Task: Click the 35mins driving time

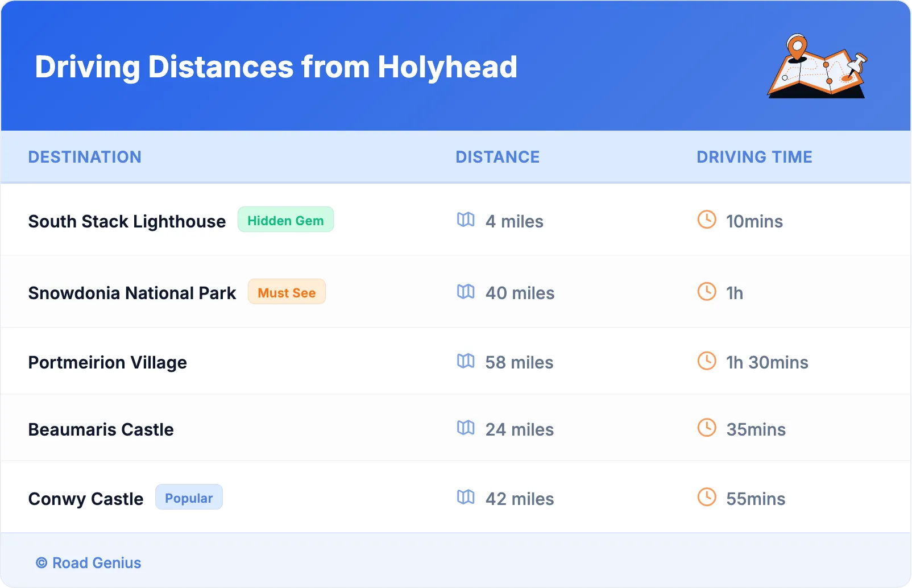Action: pyautogui.click(x=756, y=429)
